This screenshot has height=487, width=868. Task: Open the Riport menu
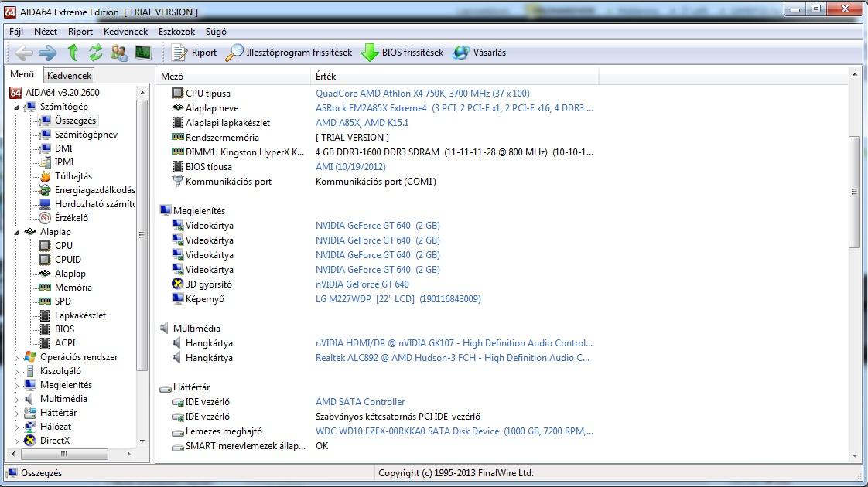[x=80, y=32]
